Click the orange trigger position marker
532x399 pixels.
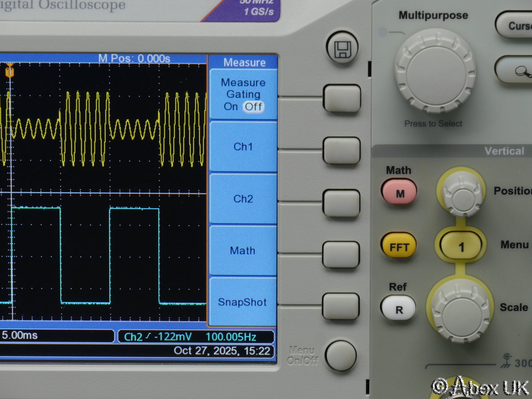(x=10, y=72)
